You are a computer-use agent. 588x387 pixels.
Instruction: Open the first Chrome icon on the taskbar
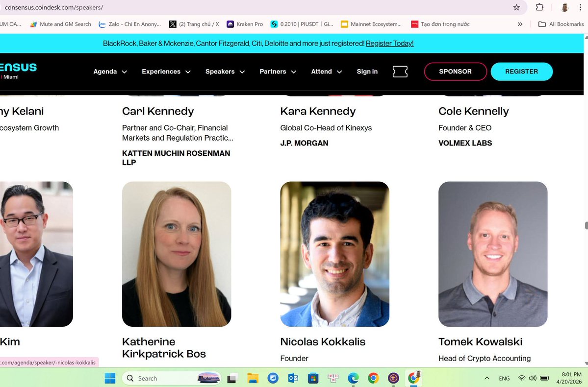pos(374,378)
